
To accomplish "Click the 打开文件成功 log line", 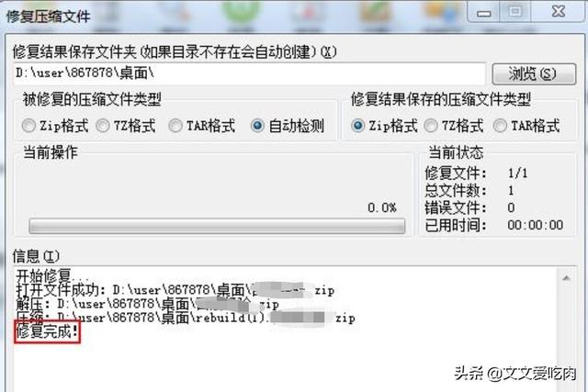I will (x=175, y=290).
